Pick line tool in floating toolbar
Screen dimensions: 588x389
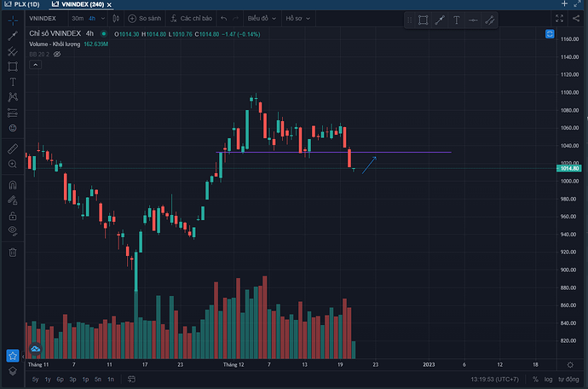click(440, 20)
